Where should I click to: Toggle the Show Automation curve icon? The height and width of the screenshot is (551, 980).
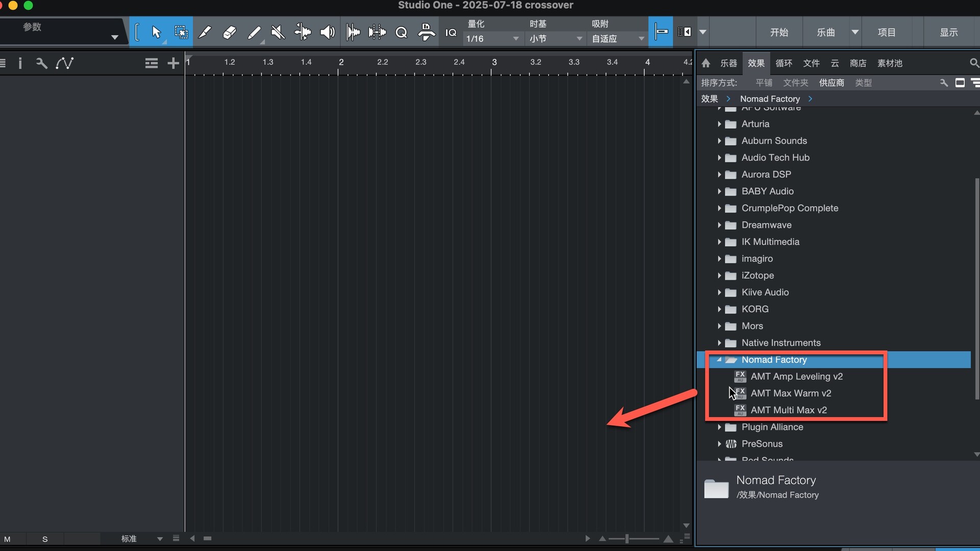click(65, 63)
